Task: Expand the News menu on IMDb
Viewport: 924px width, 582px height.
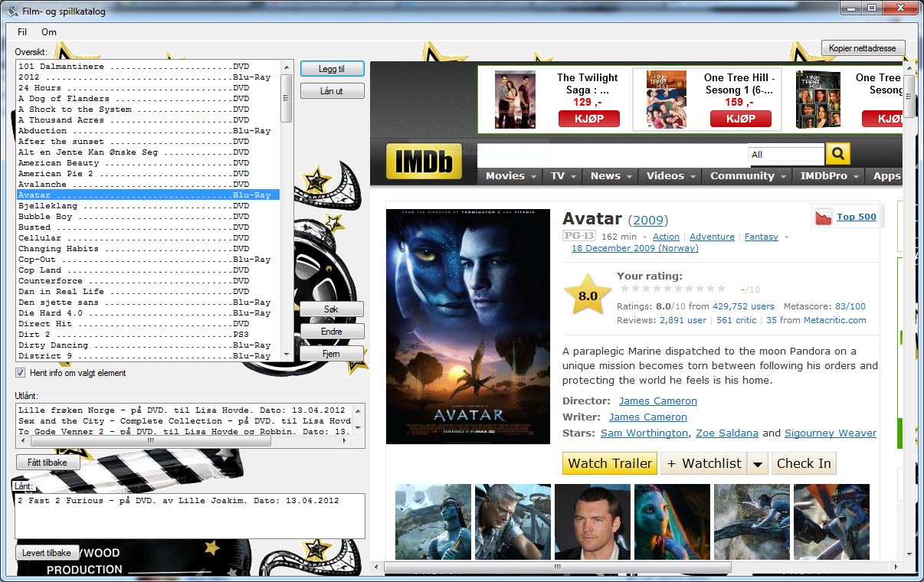Action: 610,175
